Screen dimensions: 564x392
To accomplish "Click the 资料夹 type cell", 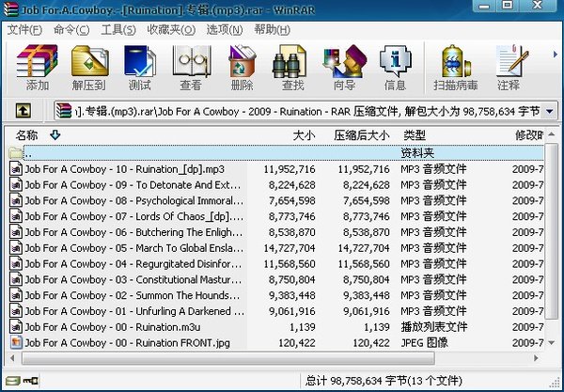I will (417, 153).
